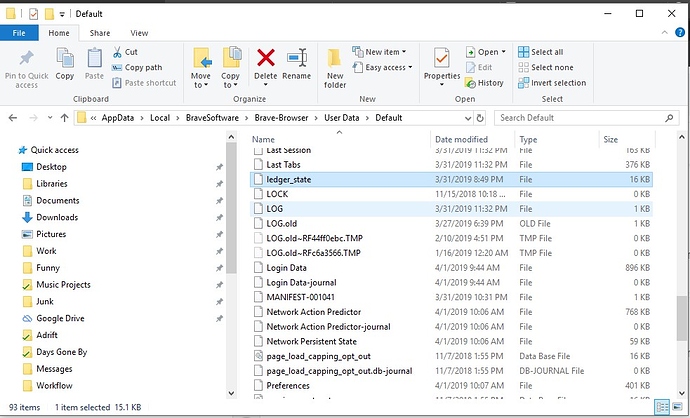
Task: Select the MANIFEST-001041 file
Action: (451, 297)
